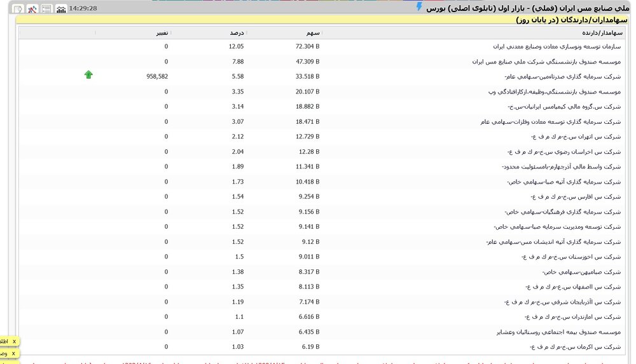Open the technical chart tools icon
This screenshot has height=364, width=636.
coord(32,9)
